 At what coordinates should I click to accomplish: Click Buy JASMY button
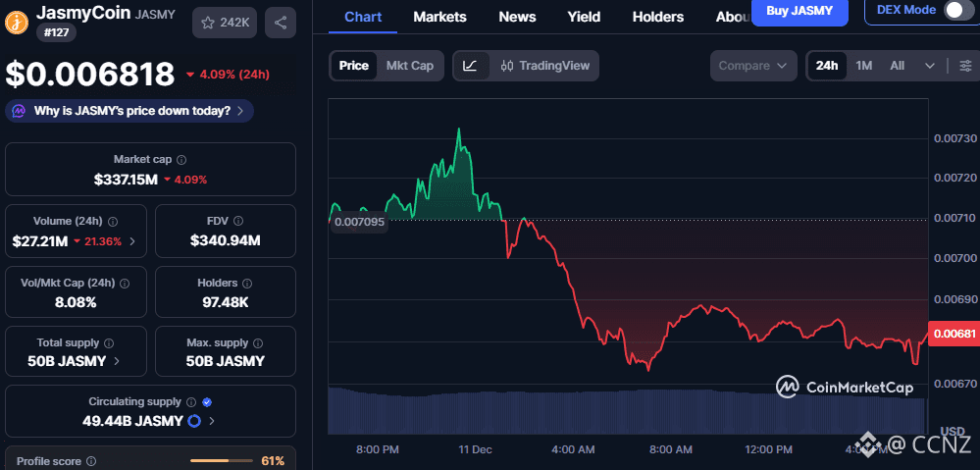pos(799,11)
